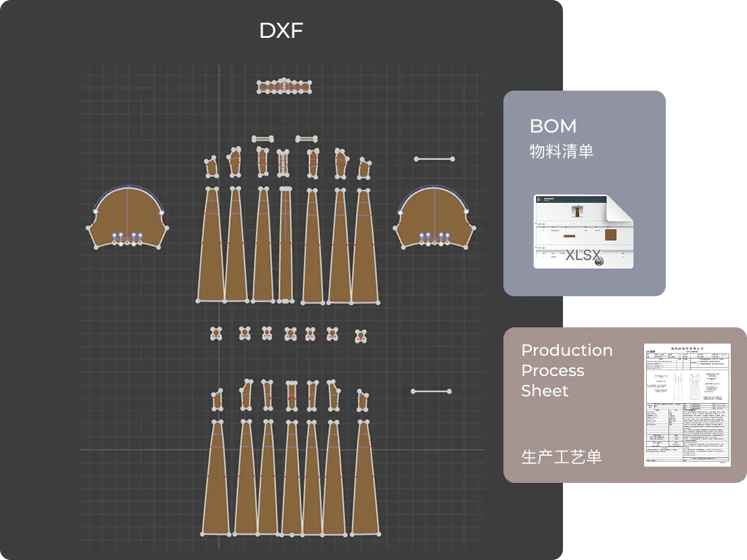Select the BOM title text
Screen dimensions: 747x560
[x=553, y=126]
